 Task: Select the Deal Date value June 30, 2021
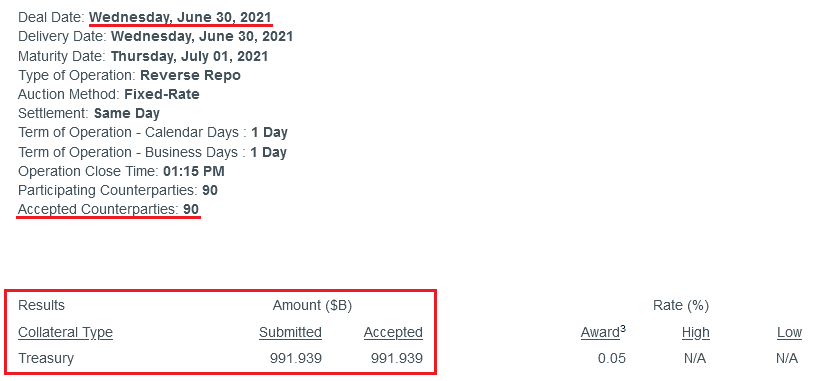(181, 17)
